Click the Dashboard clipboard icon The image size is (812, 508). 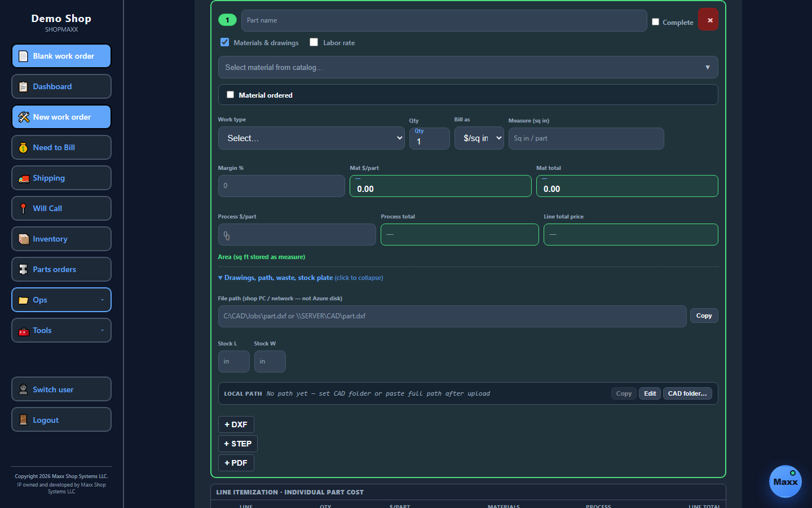coord(23,87)
